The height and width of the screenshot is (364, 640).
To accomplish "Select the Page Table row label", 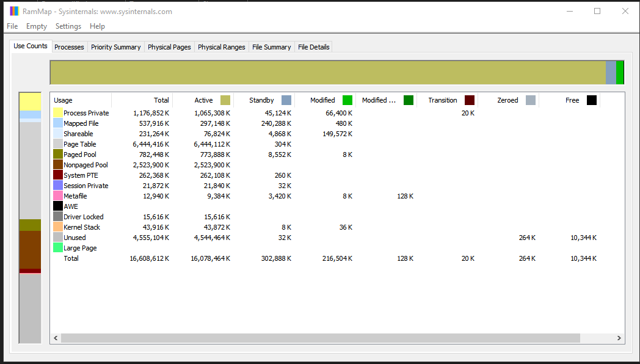I will point(79,144).
